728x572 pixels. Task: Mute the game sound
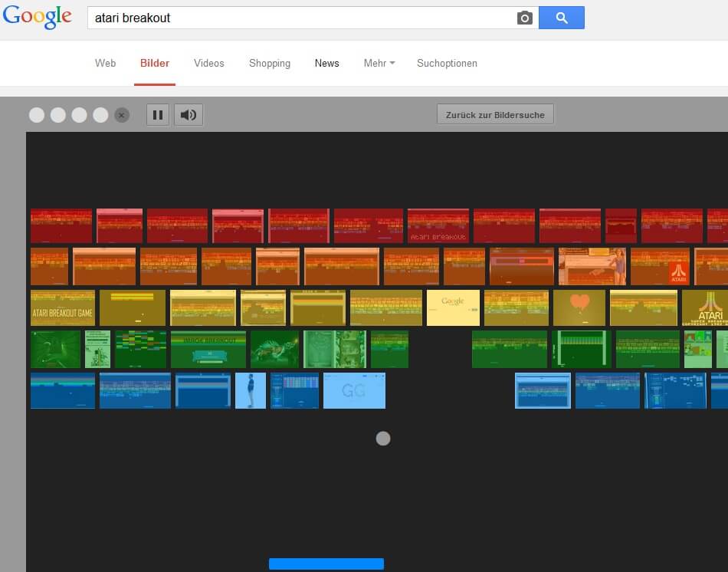(x=189, y=115)
